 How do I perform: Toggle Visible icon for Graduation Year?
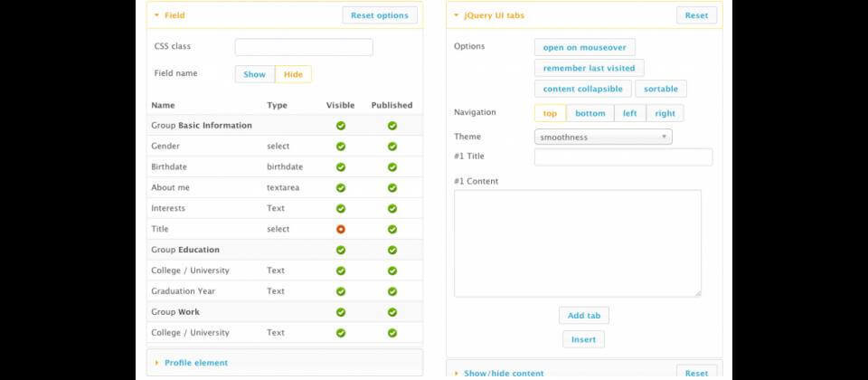click(x=341, y=291)
